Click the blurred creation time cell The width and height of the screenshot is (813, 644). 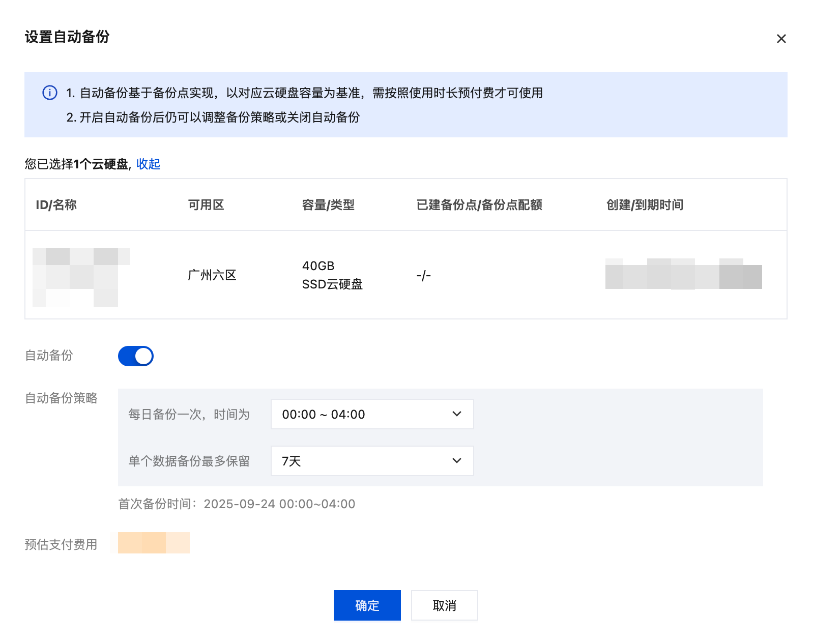[x=683, y=275]
